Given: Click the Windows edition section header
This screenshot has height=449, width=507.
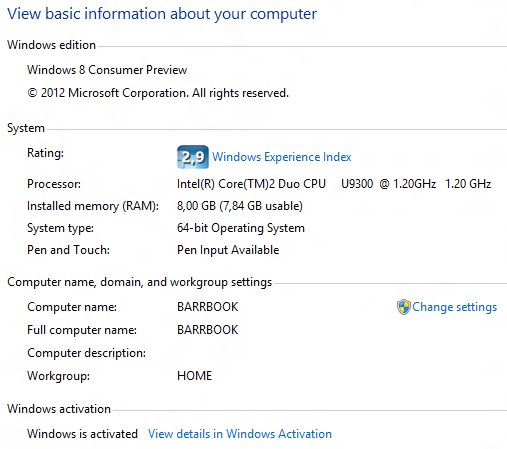Looking at the screenshot, I should (x=51, y=45).
